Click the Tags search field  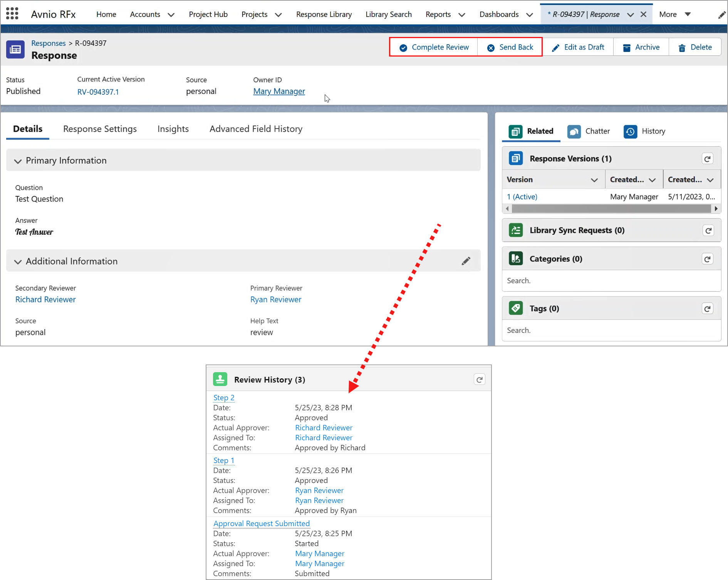coord(611,330)
